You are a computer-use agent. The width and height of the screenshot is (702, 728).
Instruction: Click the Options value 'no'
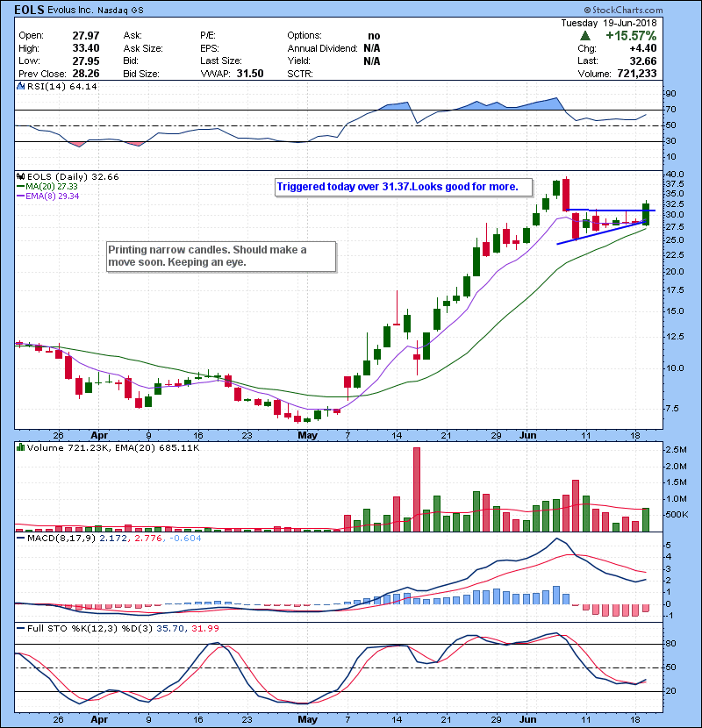coord(374,36)
